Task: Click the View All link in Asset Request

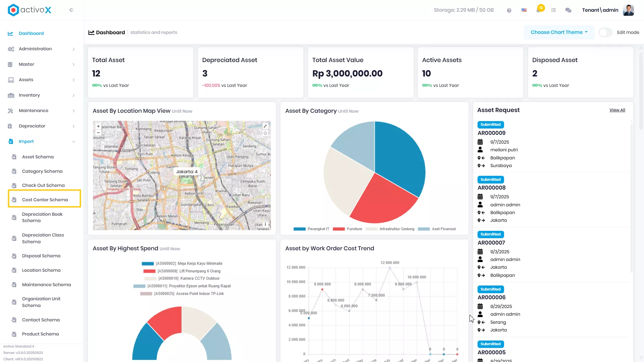Action: pyautogui.click(x=617, y=110)
